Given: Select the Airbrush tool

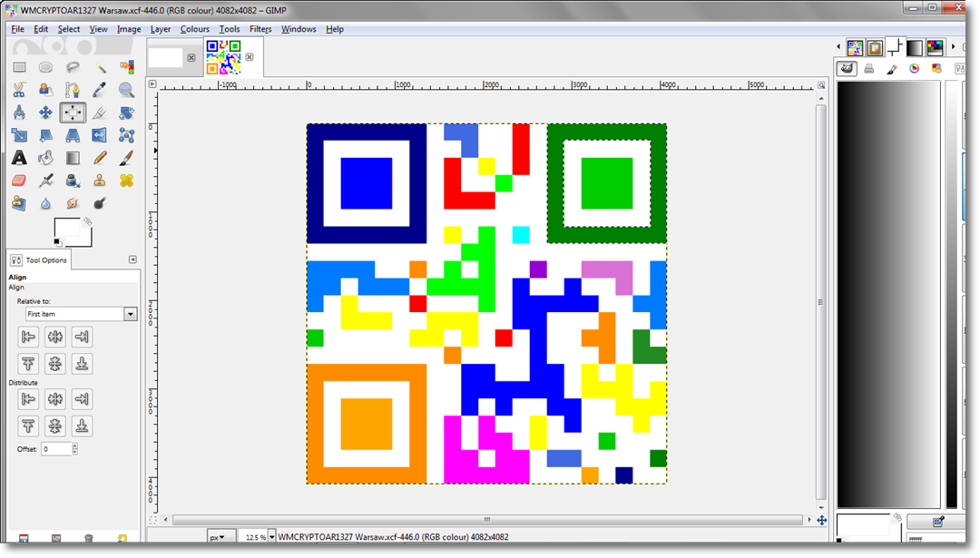Looking at the screenshot, I should coord(45,181).
